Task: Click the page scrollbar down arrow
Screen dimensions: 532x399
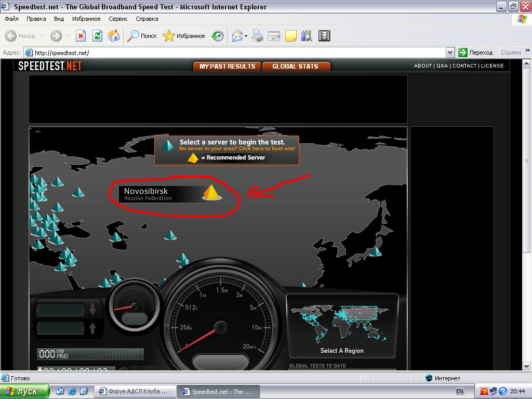Action: coord(527,366)
